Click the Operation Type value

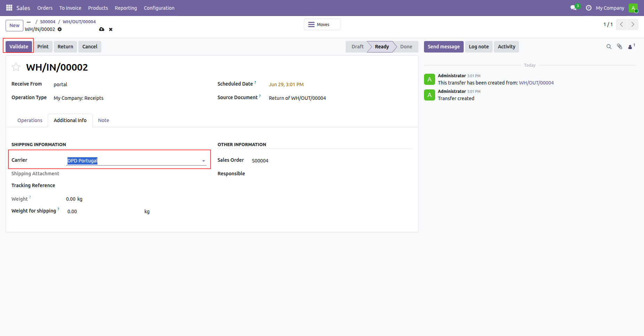[x=79, y=98]
